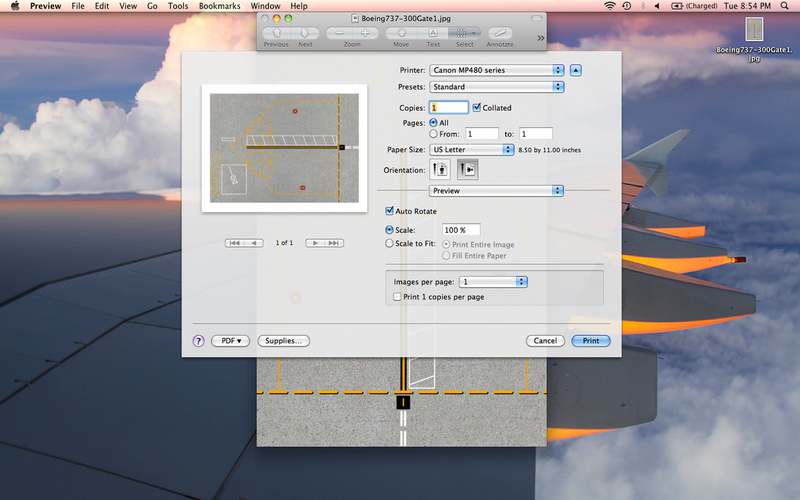Select the Scale to Fit radio button
This screenshot has height=500, width=800.
point(390,243)
